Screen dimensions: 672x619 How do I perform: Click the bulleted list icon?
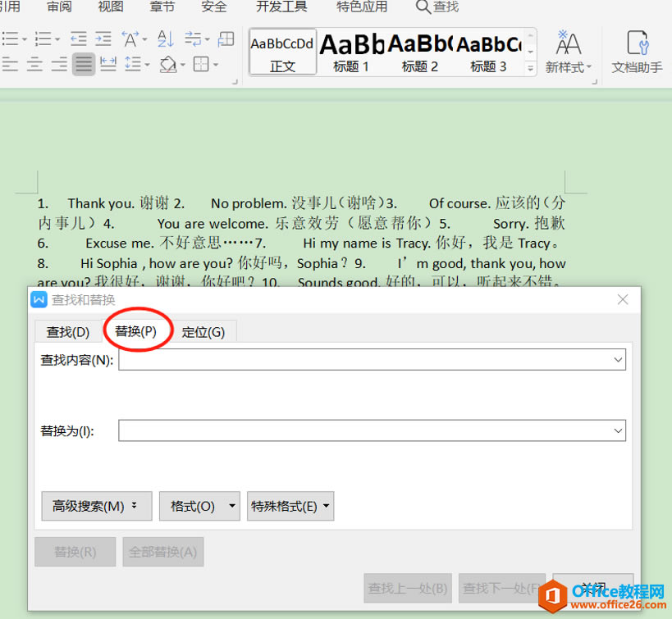point(11,39)
